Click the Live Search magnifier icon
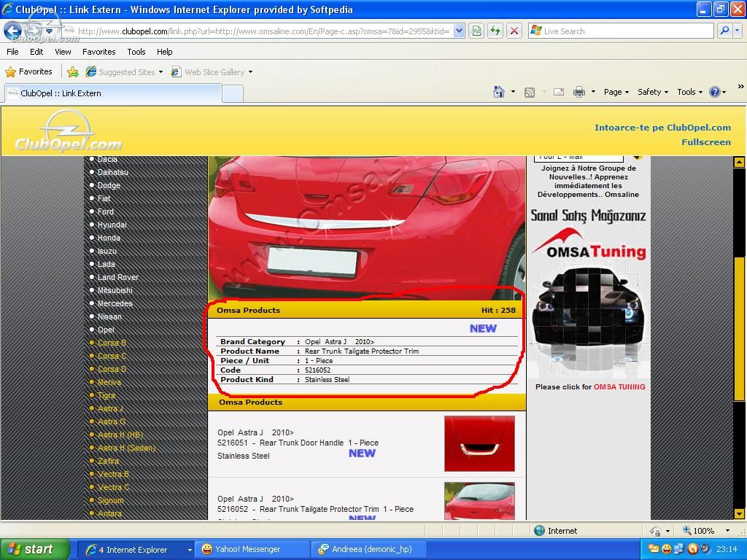747x560 pixels. [x=724, y=31]
